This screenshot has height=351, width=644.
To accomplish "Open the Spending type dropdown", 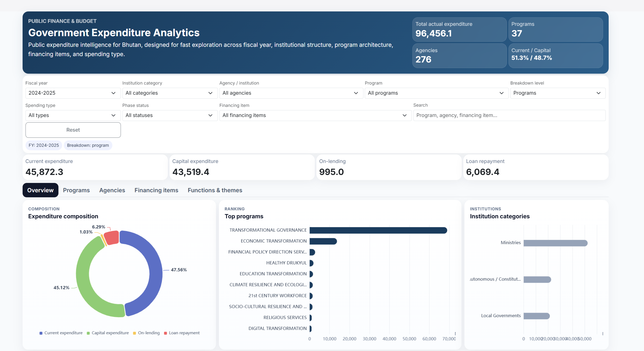I will click(73, 115).
